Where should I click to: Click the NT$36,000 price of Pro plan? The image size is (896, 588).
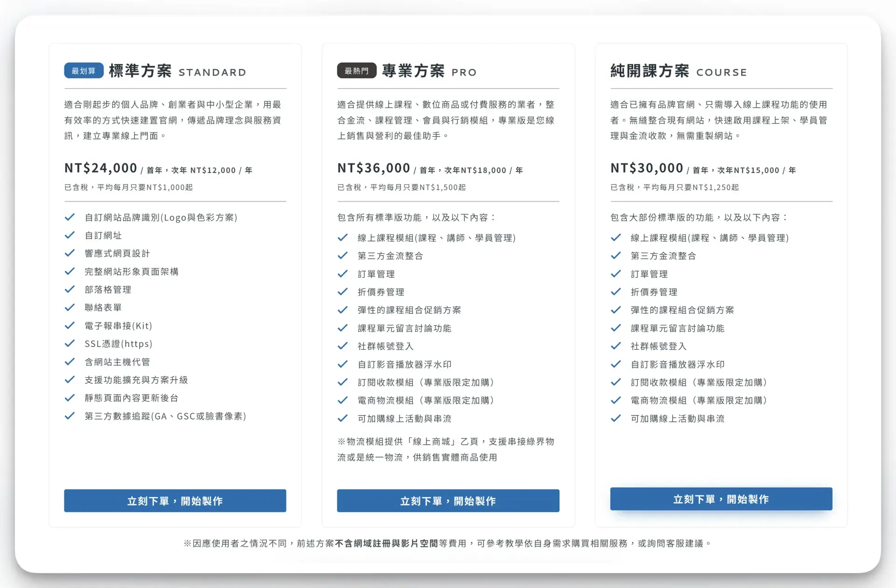tap(372, 168)
